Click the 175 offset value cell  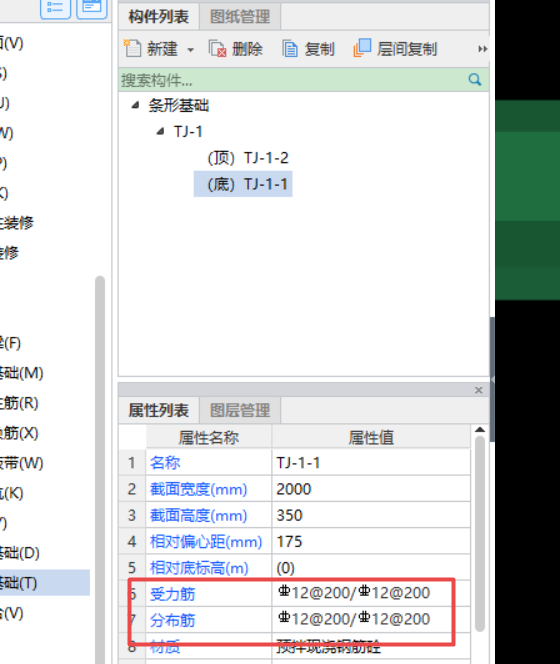click(371, 542)
